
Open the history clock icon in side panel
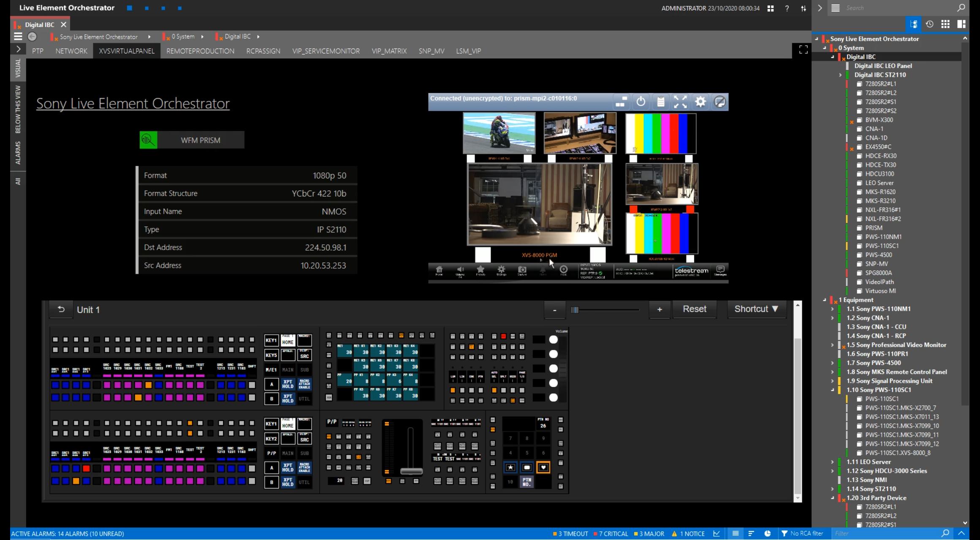(930, 24)
